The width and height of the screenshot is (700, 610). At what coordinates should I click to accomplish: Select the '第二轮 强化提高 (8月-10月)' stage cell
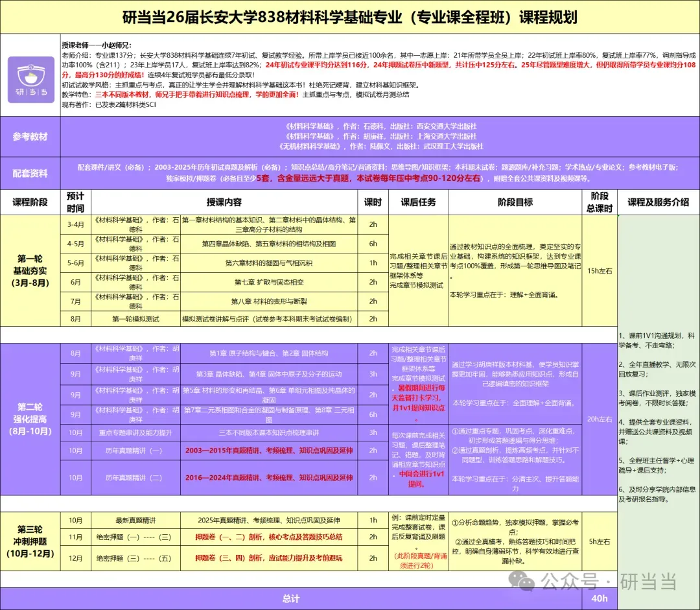(30, 419)
